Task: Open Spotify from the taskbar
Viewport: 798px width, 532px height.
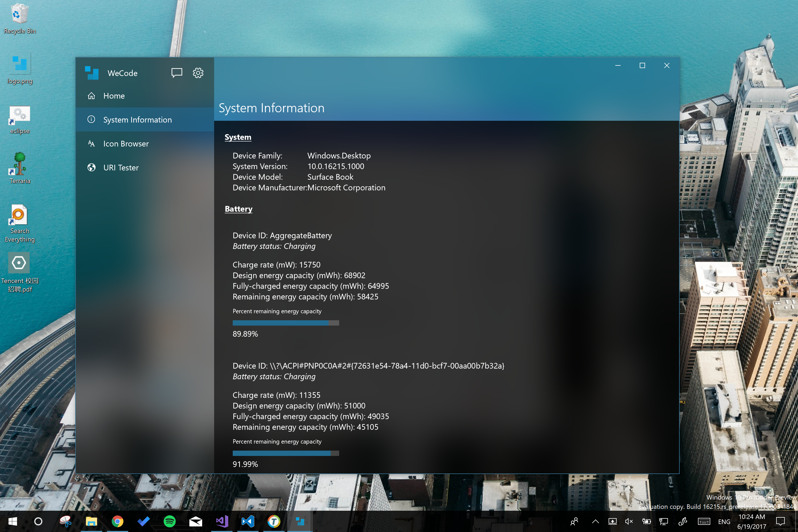Action: (169, 521)
